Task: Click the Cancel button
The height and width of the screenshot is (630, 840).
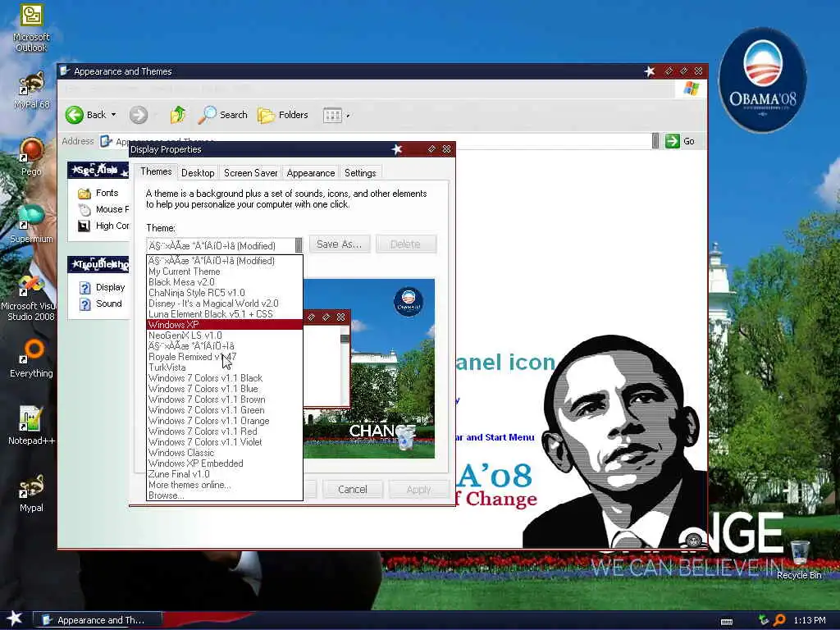Action: click(x=353, y=489)
